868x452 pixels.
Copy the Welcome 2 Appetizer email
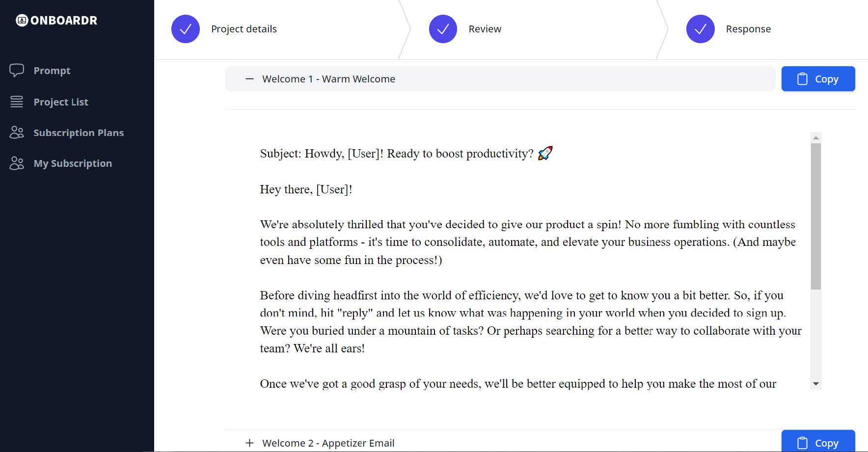point(818,442)
